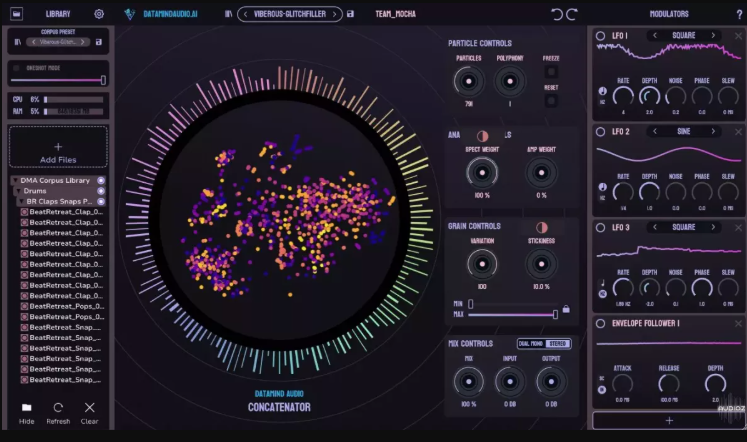Screen dimensions: 747x442
Task: Open the settings gear icon
Action: 99,14
